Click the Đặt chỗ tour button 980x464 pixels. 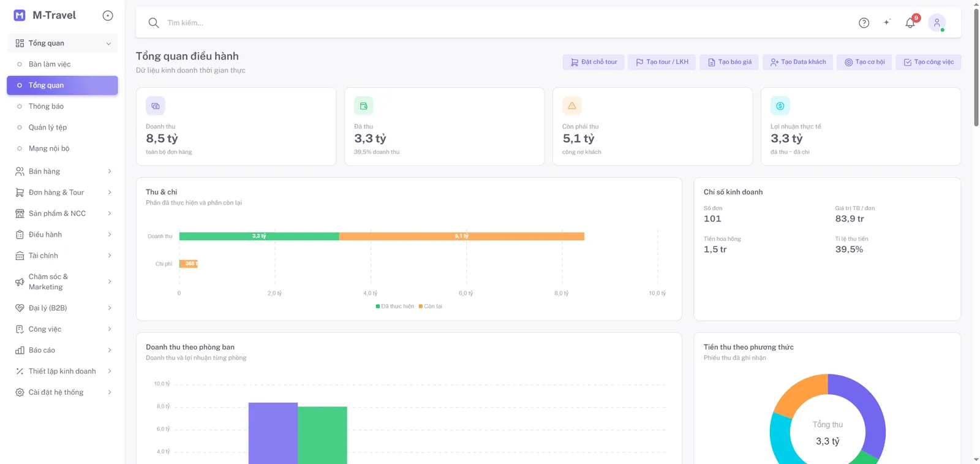(594, 62)
